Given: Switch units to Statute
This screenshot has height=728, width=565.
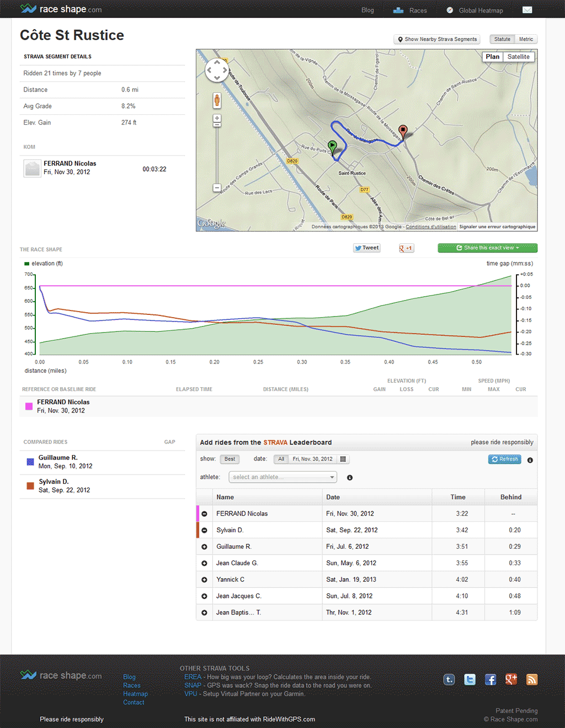Looking at the screenshot, I should tap(502, 39).
